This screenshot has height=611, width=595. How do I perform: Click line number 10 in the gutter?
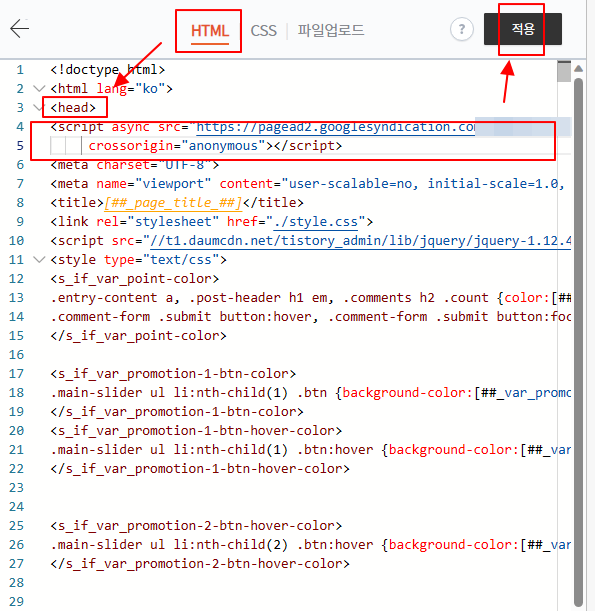[16, 241]
